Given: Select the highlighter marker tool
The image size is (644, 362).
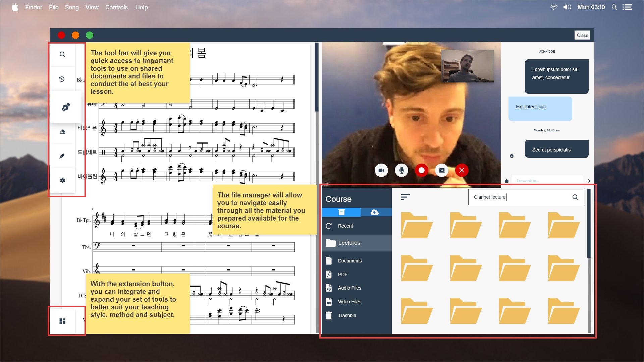Looking at the screenshot, I should pos(62,156).
